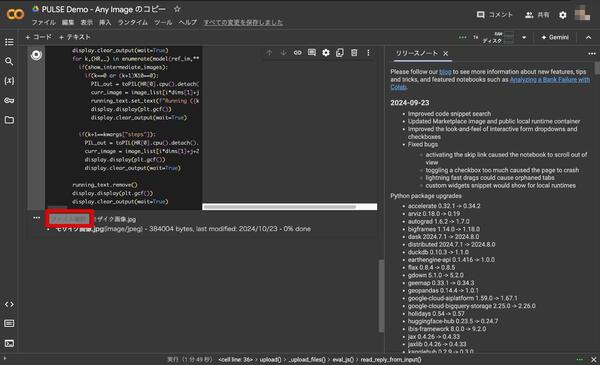The image size is (600, 365).
Task: Close the リリースノート tab
Action: click(445, 54)
